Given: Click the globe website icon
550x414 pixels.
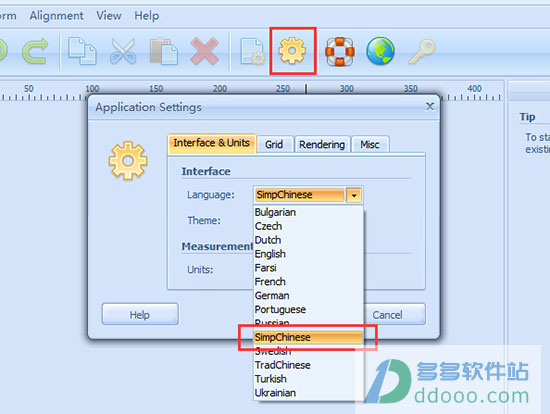Looking at the screenshot, I should (x=381, y=51).
